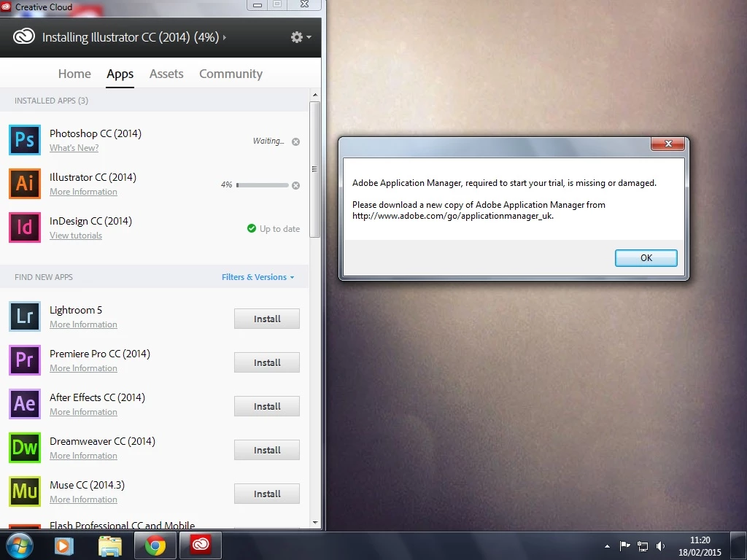The width and height of the screenshot is (747, 560).
Task: Click the Illustrator install progress bar
Action: 263,185
